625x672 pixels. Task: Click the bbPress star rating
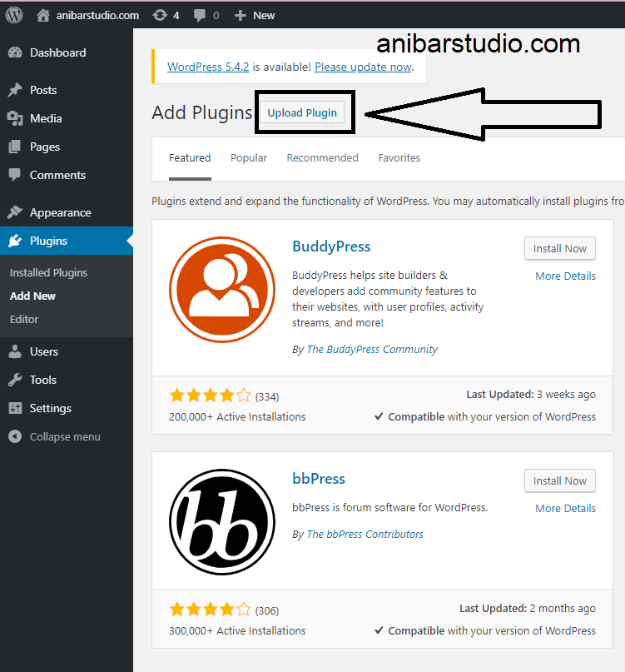210,609
